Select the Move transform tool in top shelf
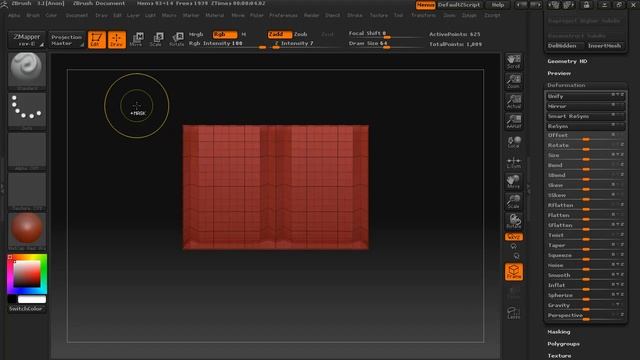 [x=136, y=40]
